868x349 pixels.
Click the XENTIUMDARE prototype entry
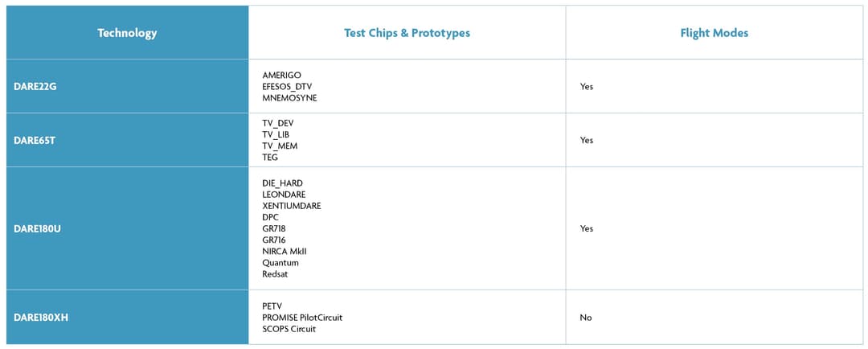[292, 206]
